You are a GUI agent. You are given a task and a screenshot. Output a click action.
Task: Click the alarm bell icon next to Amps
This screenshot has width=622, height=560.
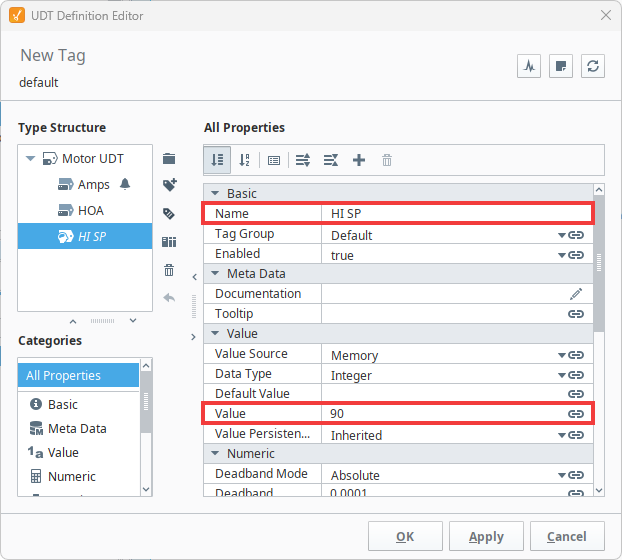pos(125,184)
